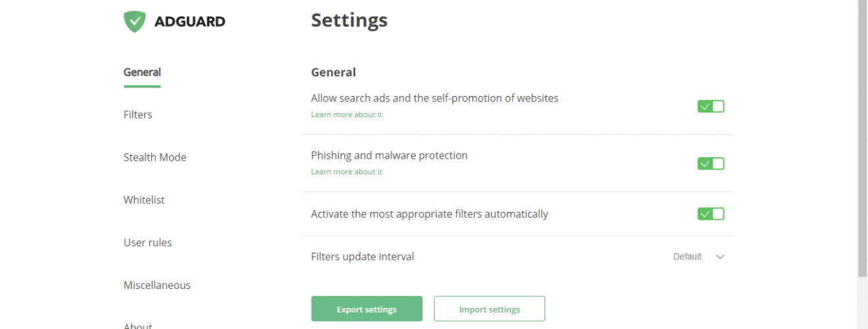Click the Export settings button

pos(366,309)
